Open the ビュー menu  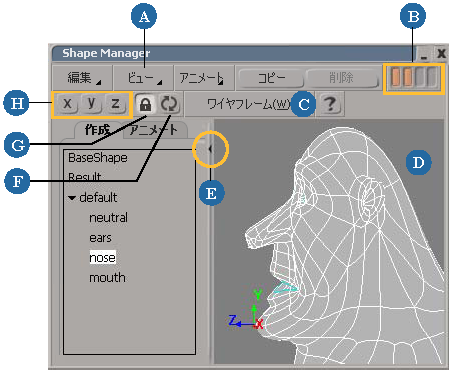click(143, 78)
